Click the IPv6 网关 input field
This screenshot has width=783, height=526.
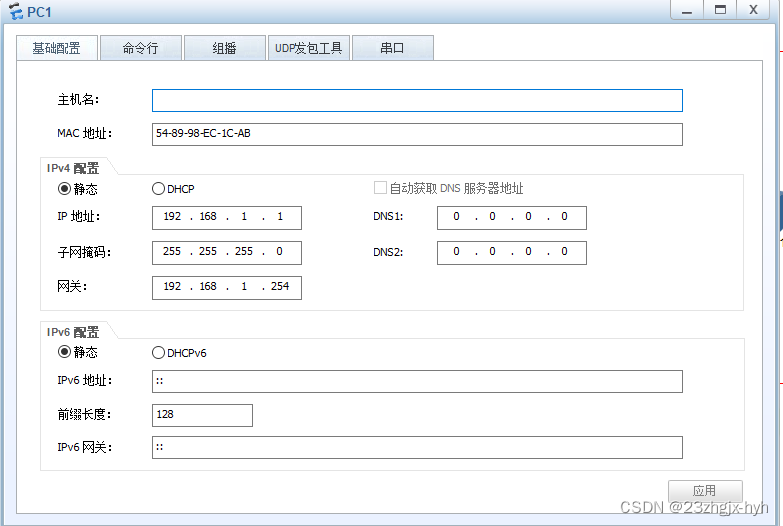pyautogui.click(x=417, y=448)
